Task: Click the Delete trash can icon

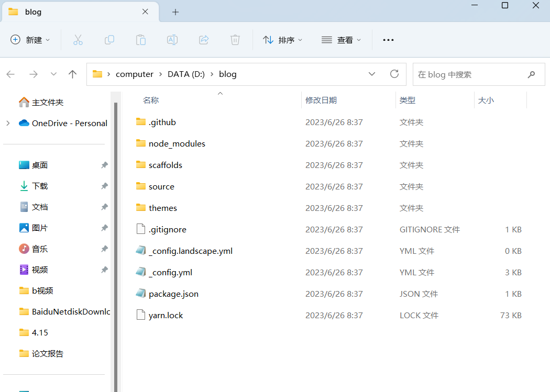Action: (235, 40)
